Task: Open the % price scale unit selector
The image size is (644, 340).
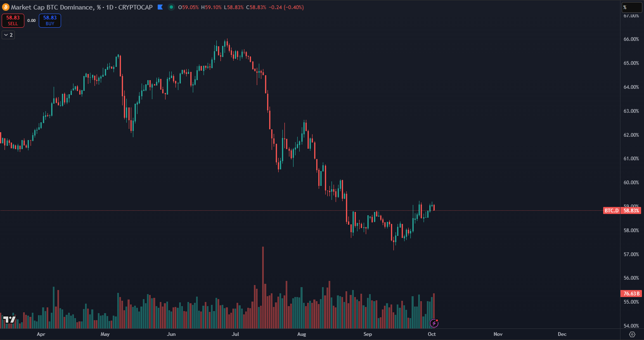Action: (632, 7)
